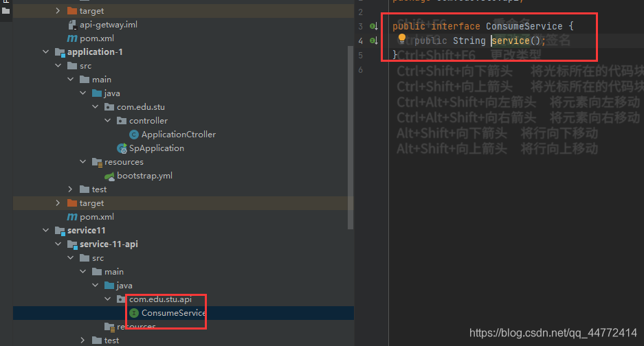Click the api-getway.iml file icon
644x346 pixels.
pos(72,25)
